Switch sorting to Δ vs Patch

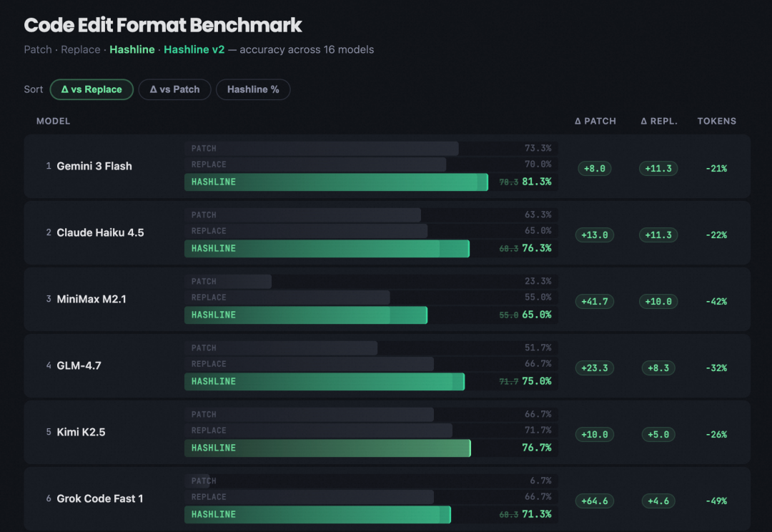pyautogui.click(x=174, y=89)
